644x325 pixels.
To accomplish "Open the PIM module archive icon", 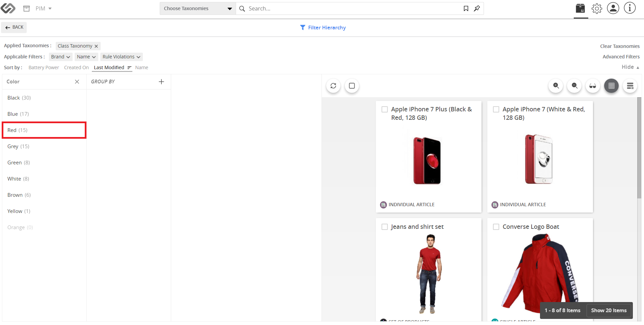I will tap(27, 8).
